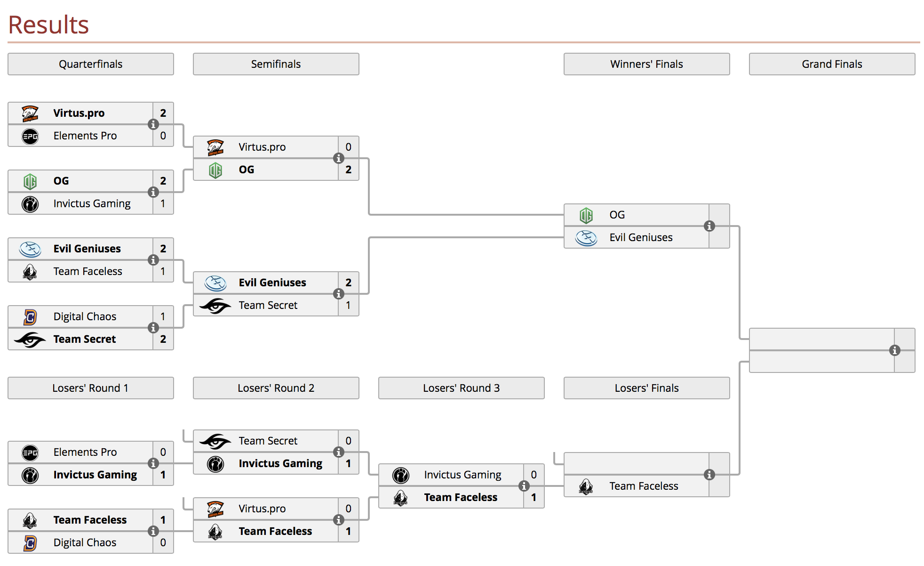
Task: Click the Results section heading
Action: point(48,24)
